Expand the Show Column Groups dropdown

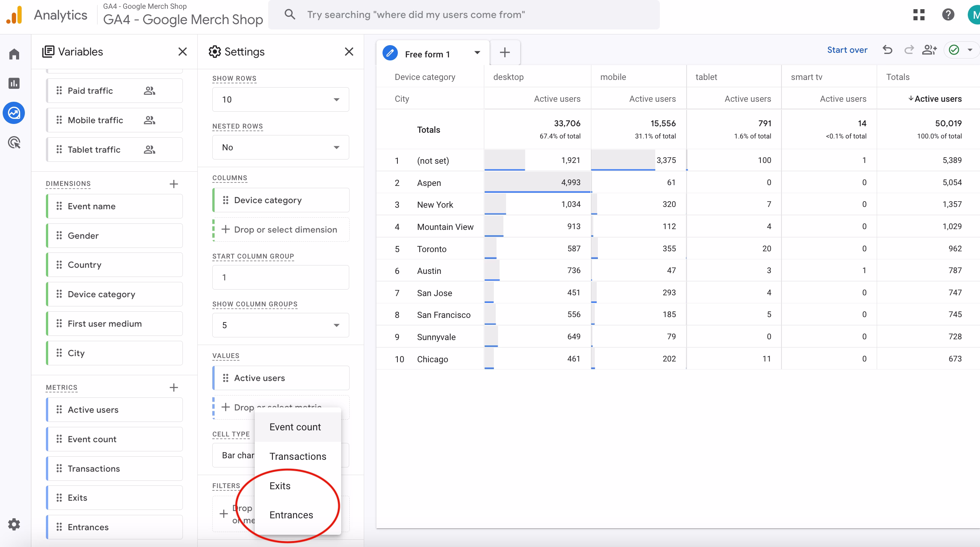tap(280, 325)
